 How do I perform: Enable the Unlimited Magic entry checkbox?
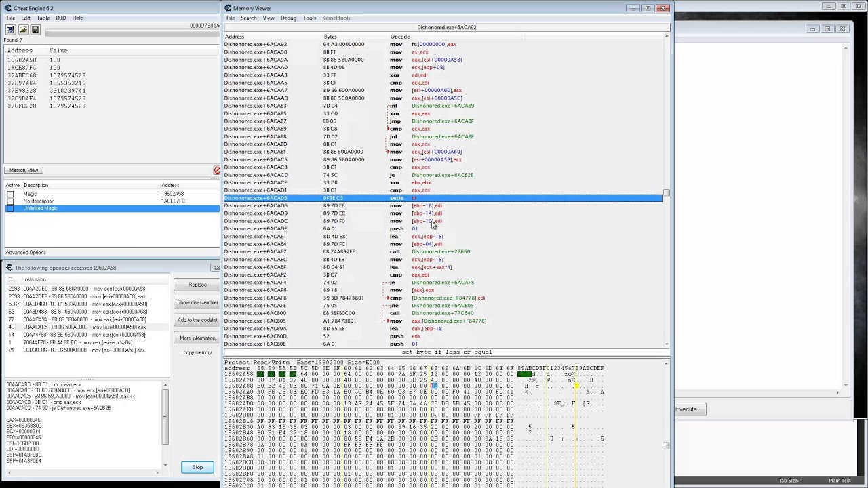click(x=10, y=208)
